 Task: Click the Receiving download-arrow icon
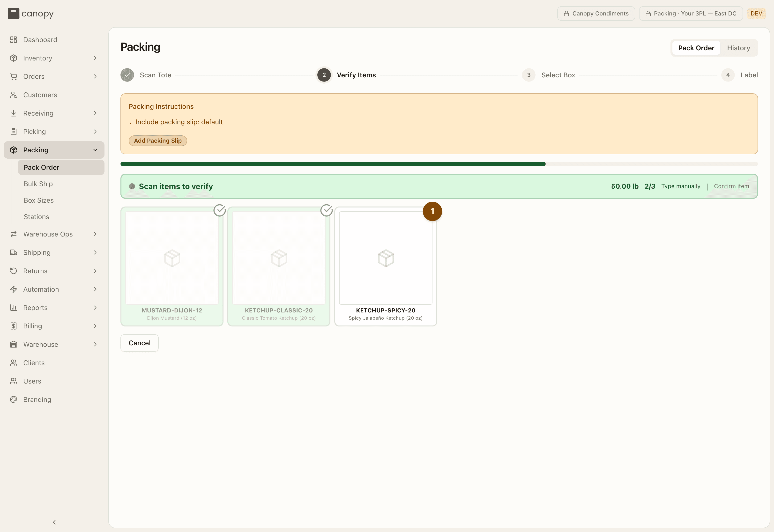tap(13, 113)
